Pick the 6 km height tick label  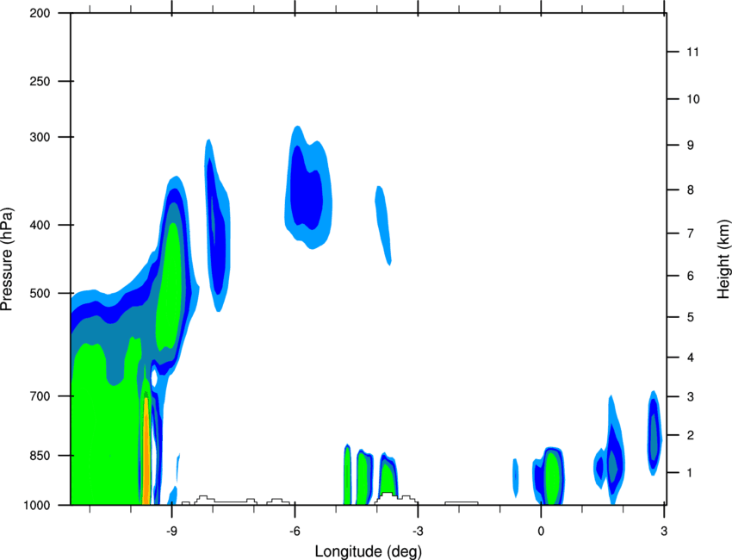click(x=691, y=276)
